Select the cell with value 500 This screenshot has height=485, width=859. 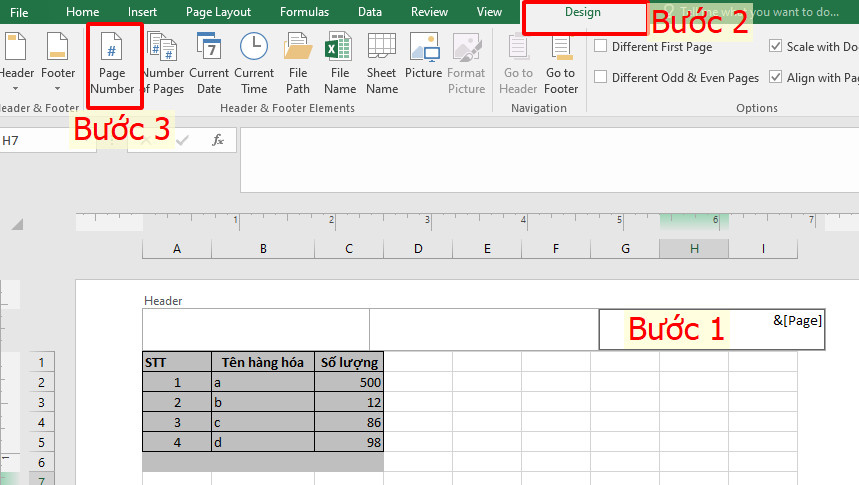pos(349,383)
